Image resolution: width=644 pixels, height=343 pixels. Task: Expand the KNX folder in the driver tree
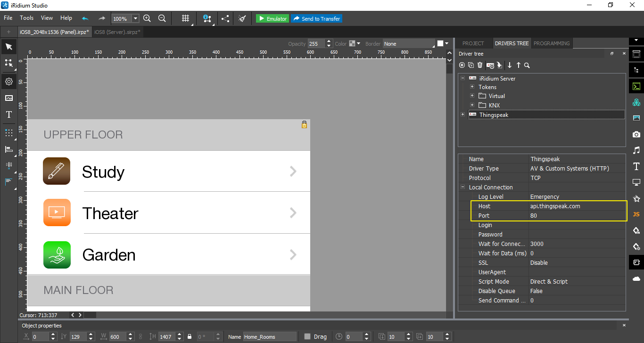[x=472, y=105]
